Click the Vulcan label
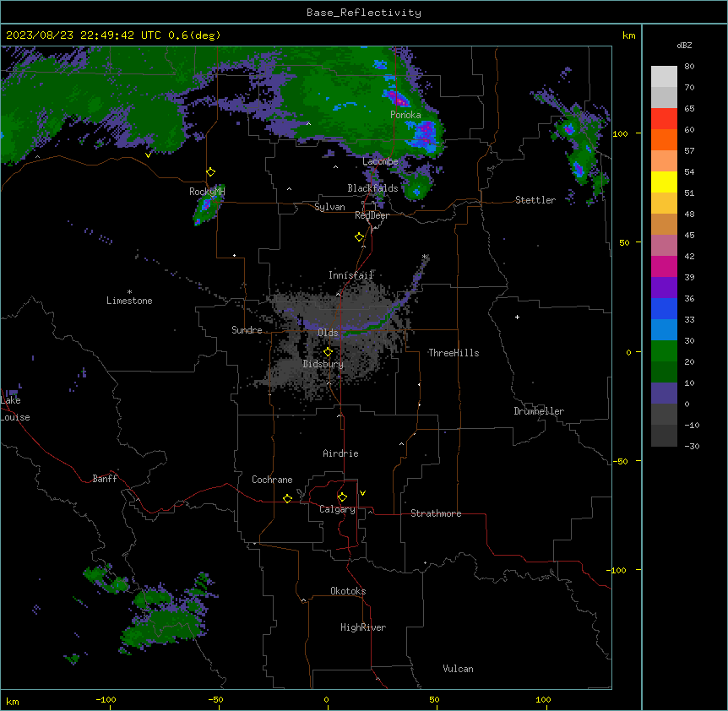Screen dimensions: 728x711 (x=459, y=669)
